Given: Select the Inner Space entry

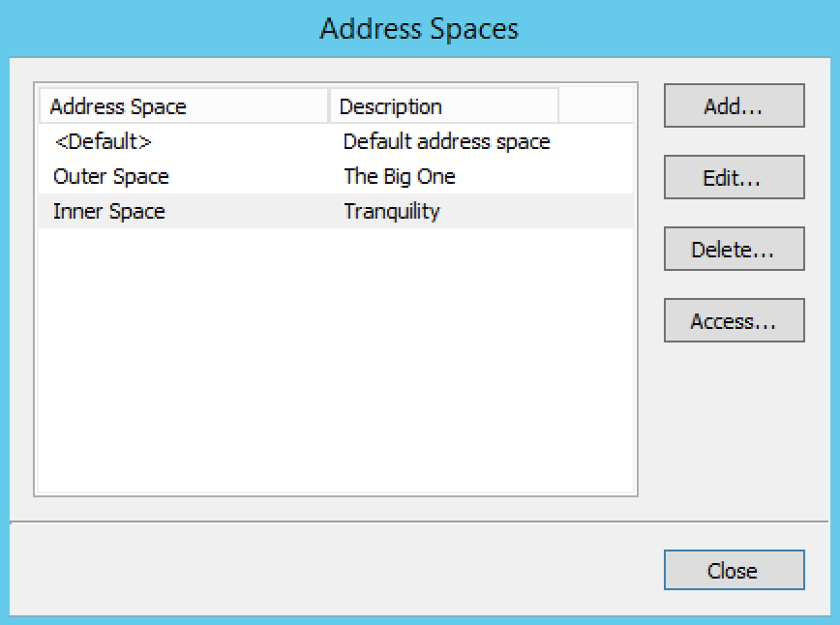Looking at the screenshot, I should (x=108, y=212).
